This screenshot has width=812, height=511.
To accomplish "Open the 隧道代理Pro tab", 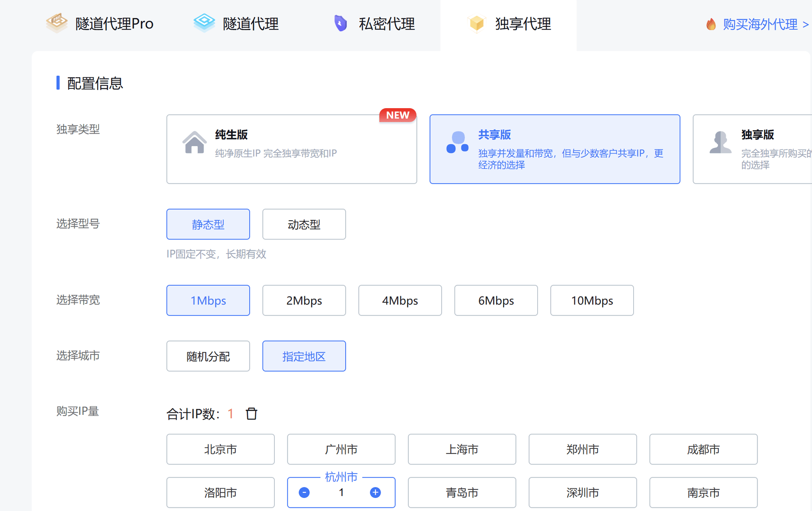I will [x=100, y=24].
